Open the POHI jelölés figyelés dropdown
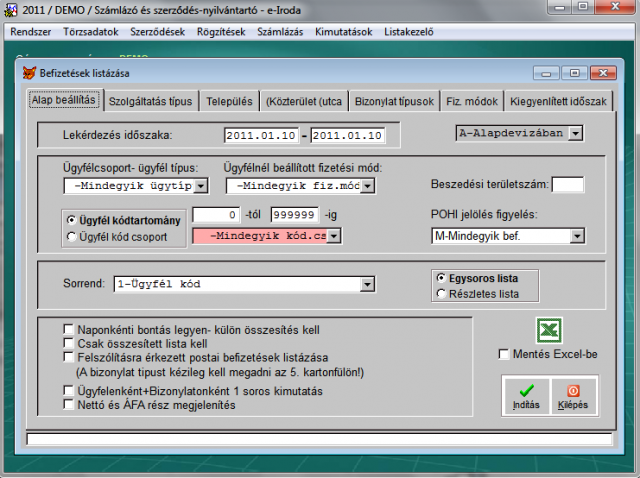 click(x=578, y=236)
